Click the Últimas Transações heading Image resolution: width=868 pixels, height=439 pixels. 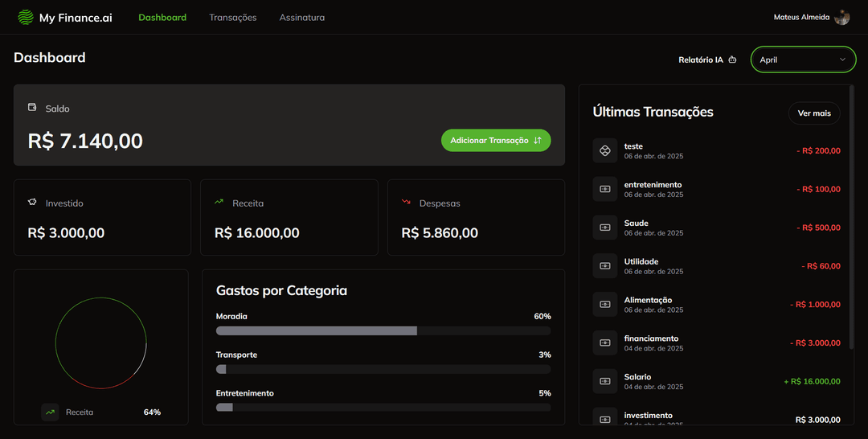pyautogui.click(x=653, y=112)
